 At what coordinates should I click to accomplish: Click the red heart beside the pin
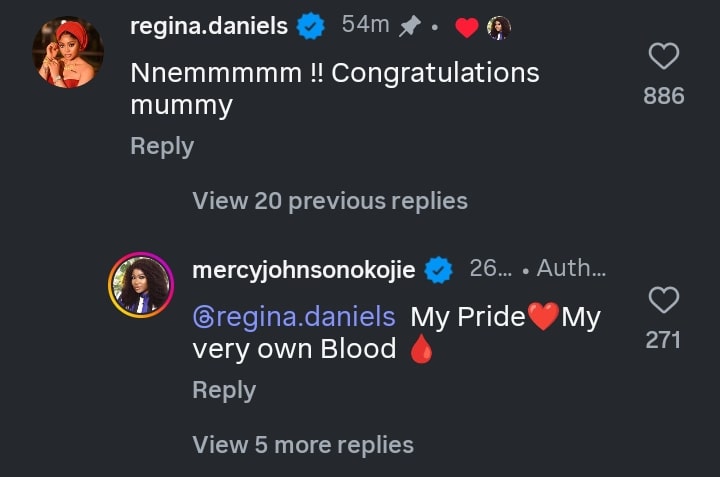point(466,28)
